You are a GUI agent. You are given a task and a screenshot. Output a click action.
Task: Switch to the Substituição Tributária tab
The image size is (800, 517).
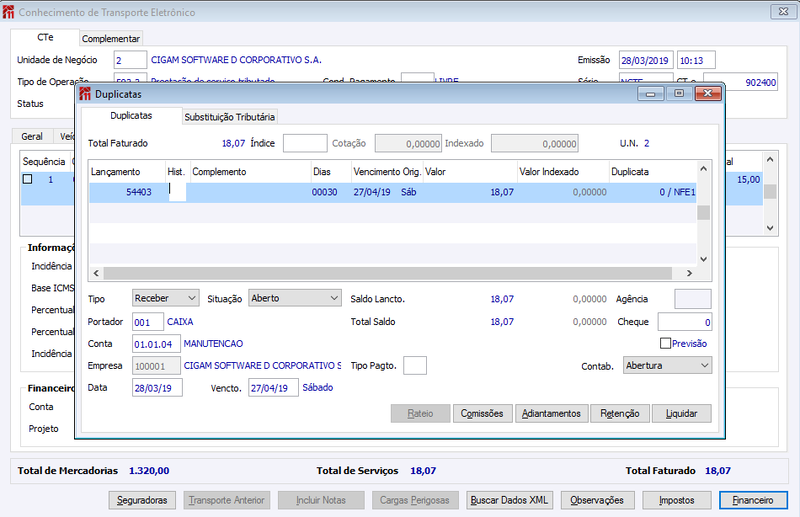(x=230, y=117)
